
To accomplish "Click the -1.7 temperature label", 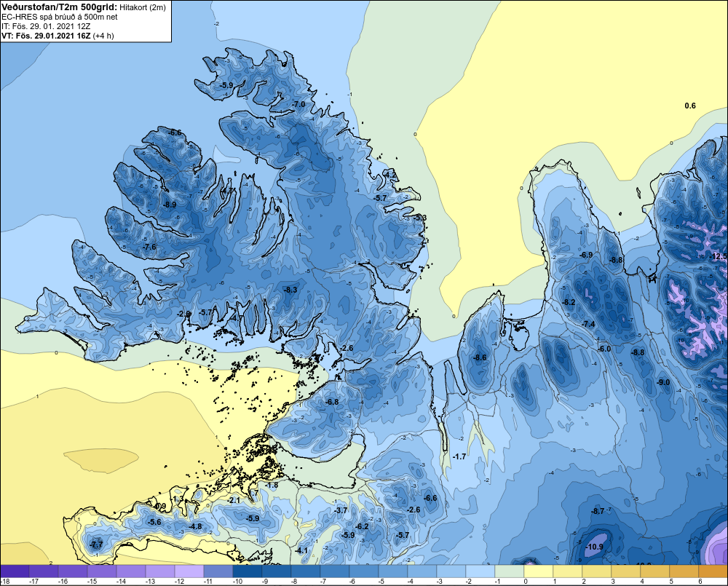I will 459,456.
